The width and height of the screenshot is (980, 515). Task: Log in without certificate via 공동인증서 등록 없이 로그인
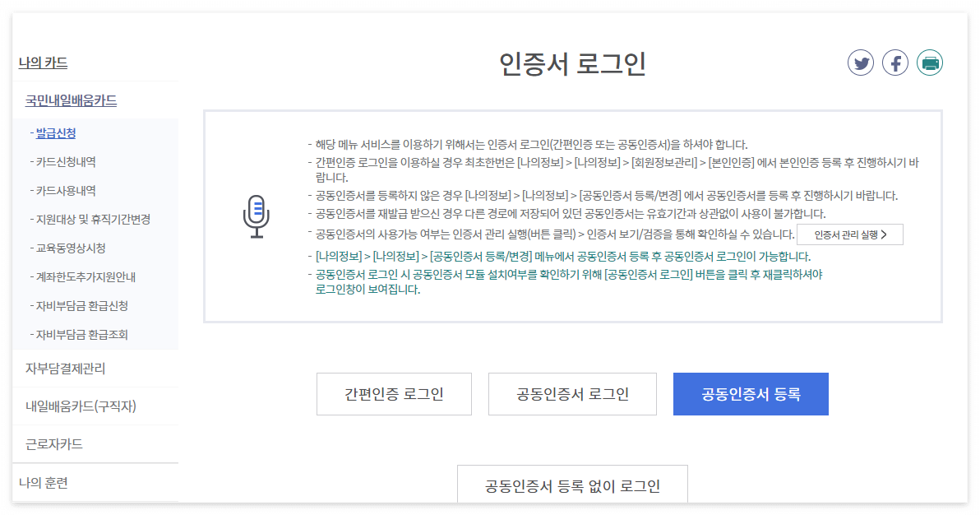click(x=572, y=485)
